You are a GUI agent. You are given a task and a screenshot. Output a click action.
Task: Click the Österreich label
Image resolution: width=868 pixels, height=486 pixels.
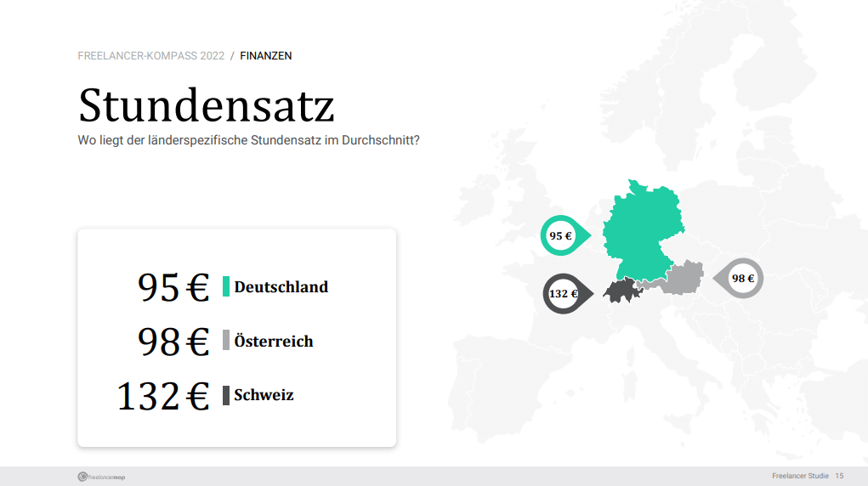point(274,341)
